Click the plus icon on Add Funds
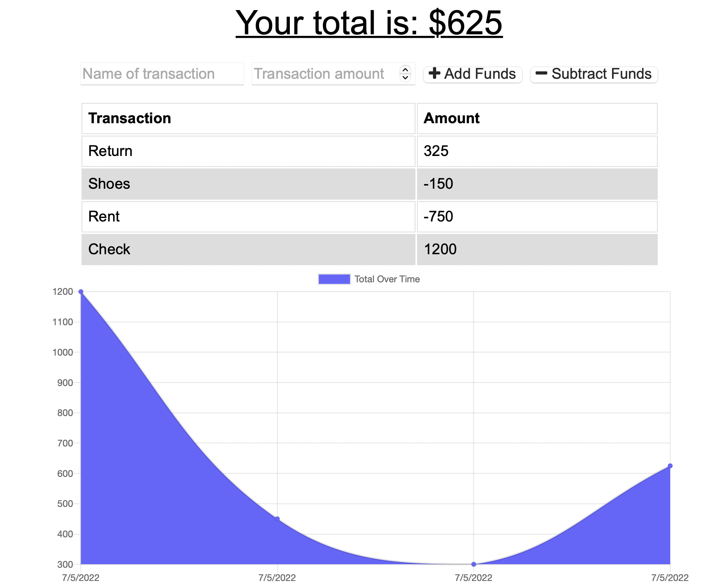The image size is (710, 588). point(435,74)
